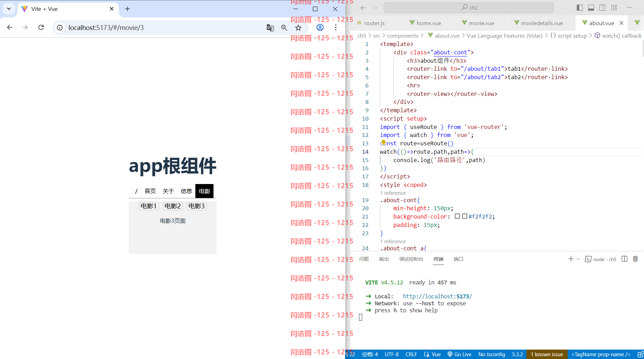Click VS Code go forward arrow

coord(375,8)
